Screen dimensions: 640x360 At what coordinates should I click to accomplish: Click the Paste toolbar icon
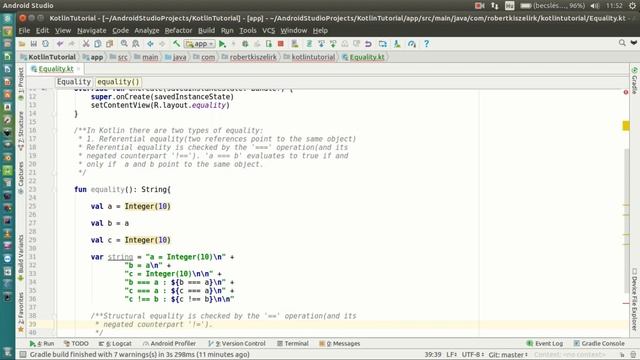pyautogui.click(x=109, y=44)
